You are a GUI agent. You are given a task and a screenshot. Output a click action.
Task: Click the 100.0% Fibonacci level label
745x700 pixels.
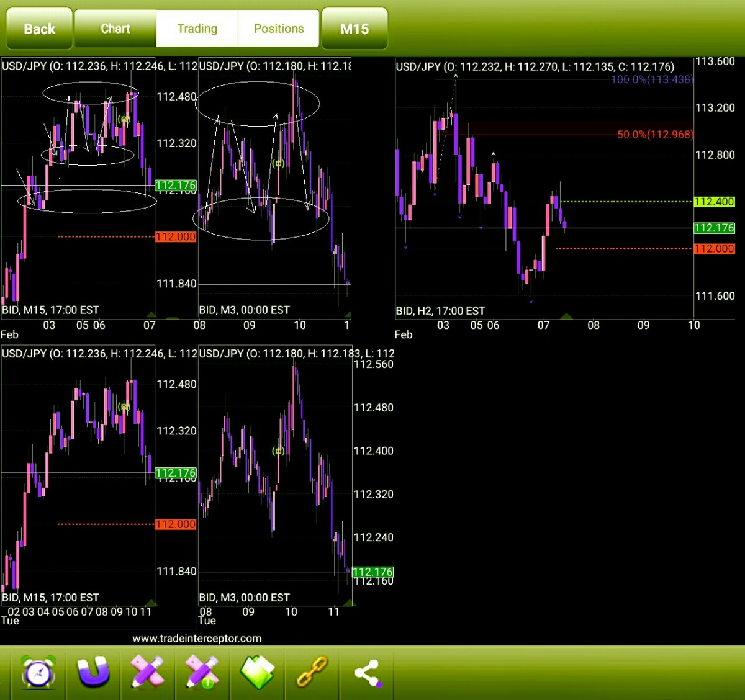pyautogui.click(x=652, y=79)
